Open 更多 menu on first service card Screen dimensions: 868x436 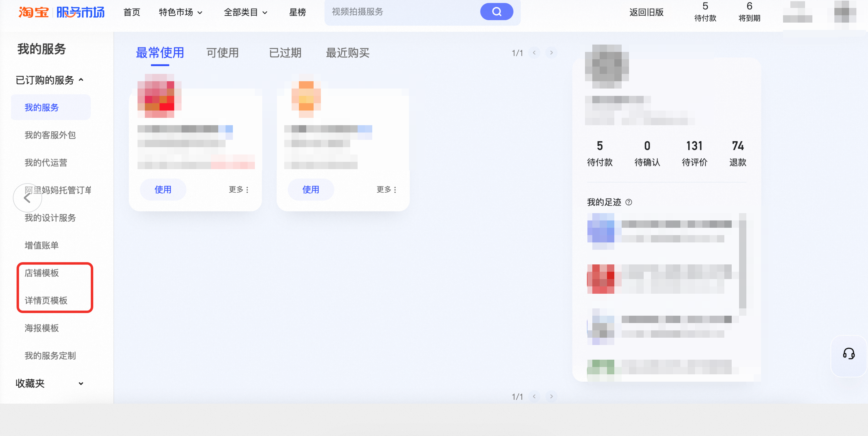click(x=239, y=190)
